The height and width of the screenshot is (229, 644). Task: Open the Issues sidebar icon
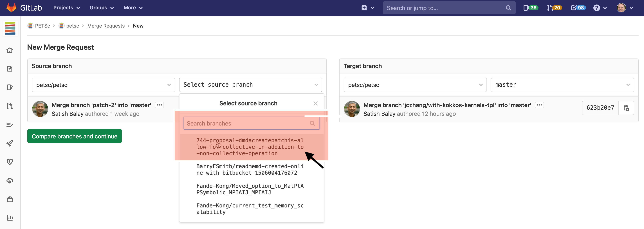10,87
